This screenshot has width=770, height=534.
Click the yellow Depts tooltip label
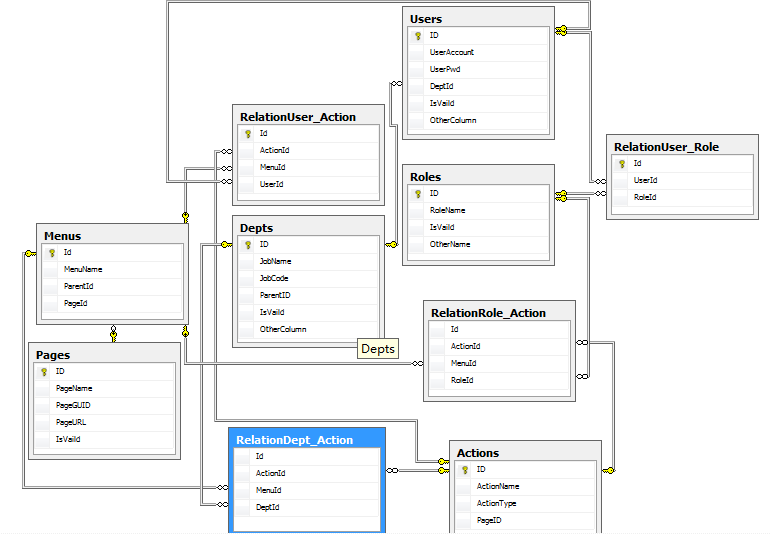point(378,349)
